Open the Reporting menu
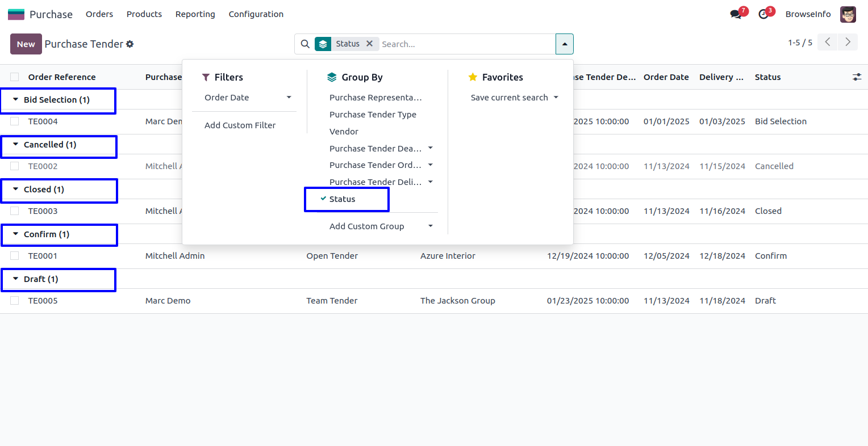 195,14
